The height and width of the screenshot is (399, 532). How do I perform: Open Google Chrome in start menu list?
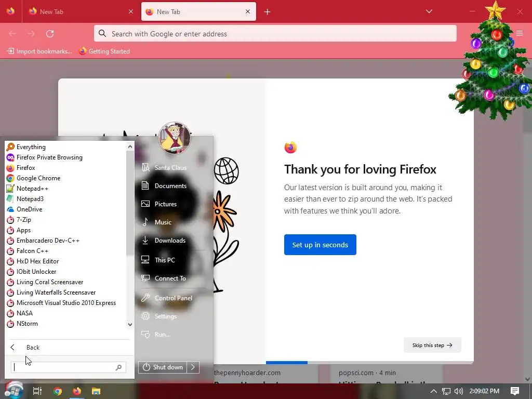66,178
